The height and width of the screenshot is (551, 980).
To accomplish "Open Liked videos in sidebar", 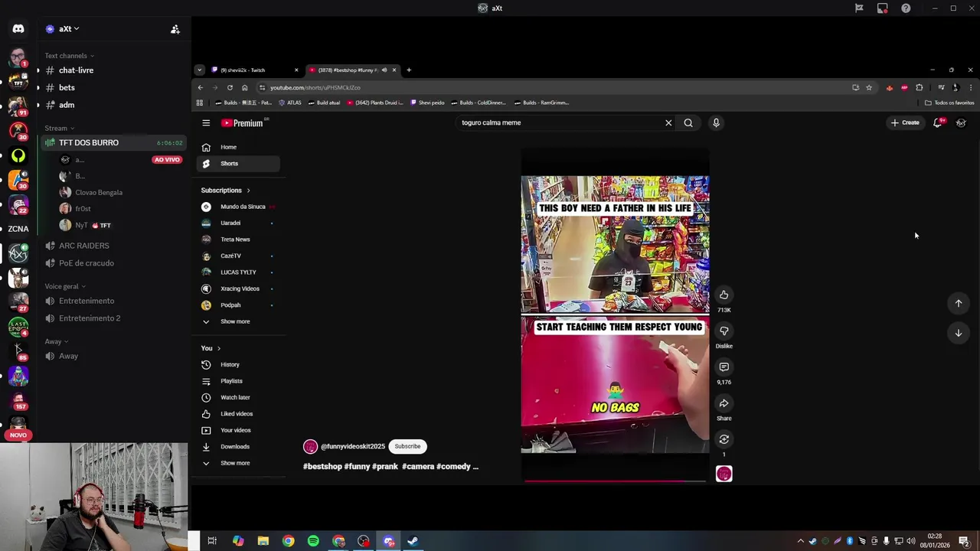I will coord(239,414).
